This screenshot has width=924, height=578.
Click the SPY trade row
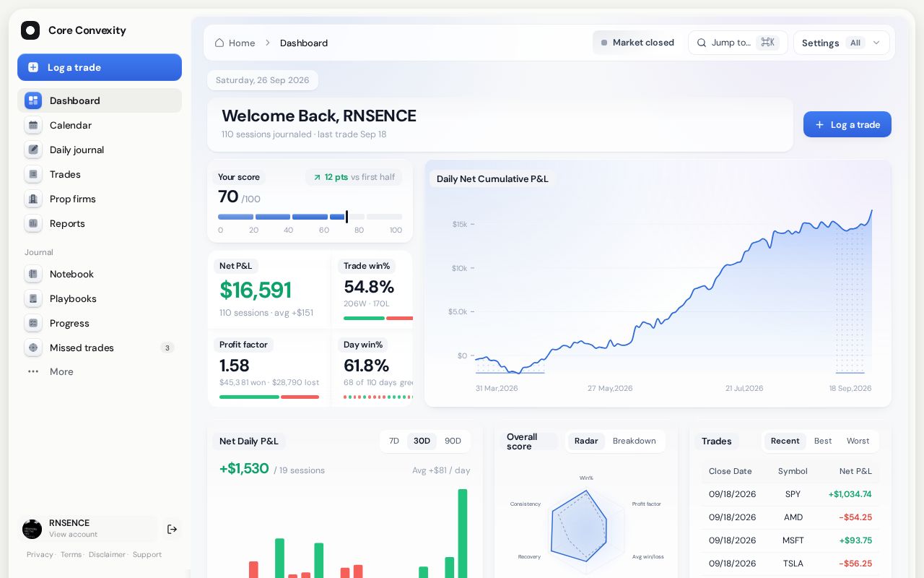(790, 494)
